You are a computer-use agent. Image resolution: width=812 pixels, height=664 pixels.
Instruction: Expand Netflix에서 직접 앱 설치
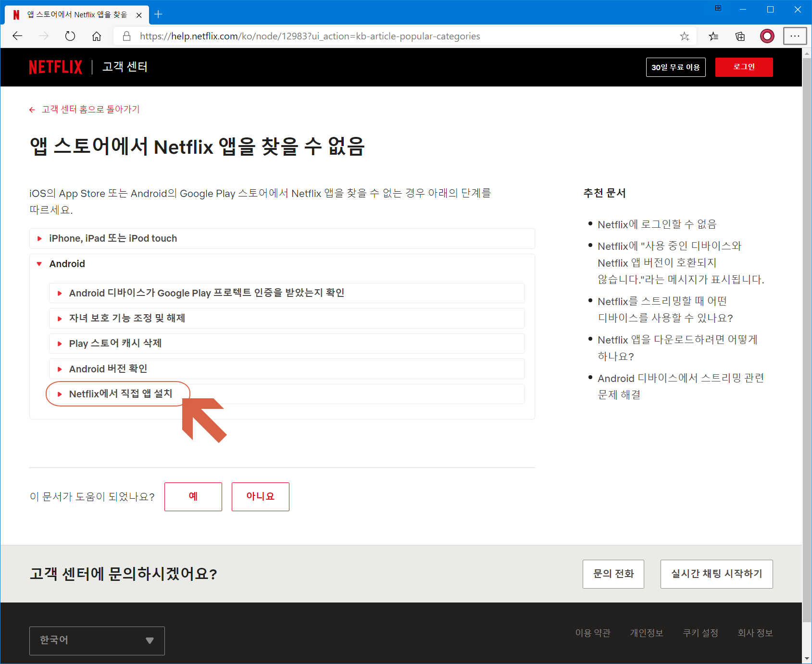tap(287, 394)
